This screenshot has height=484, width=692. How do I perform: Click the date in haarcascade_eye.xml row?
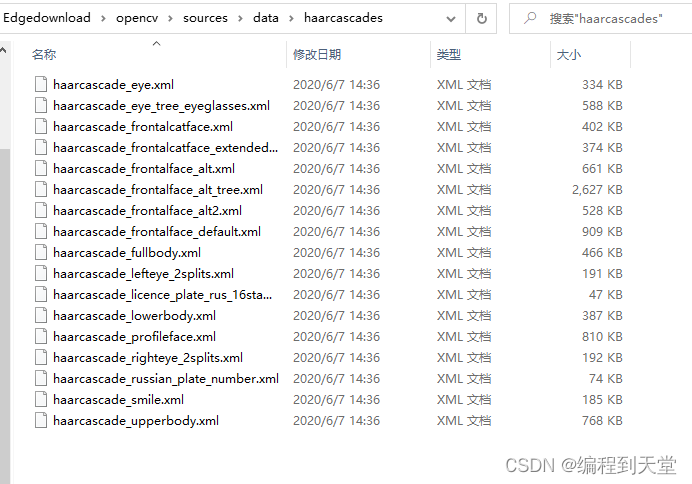(336, 85)
